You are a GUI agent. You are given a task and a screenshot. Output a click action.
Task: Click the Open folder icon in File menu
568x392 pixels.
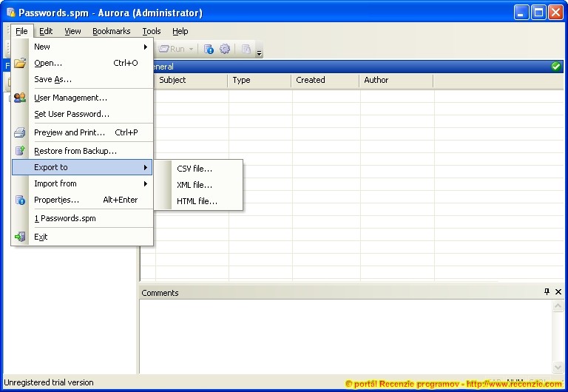(20, 63)
